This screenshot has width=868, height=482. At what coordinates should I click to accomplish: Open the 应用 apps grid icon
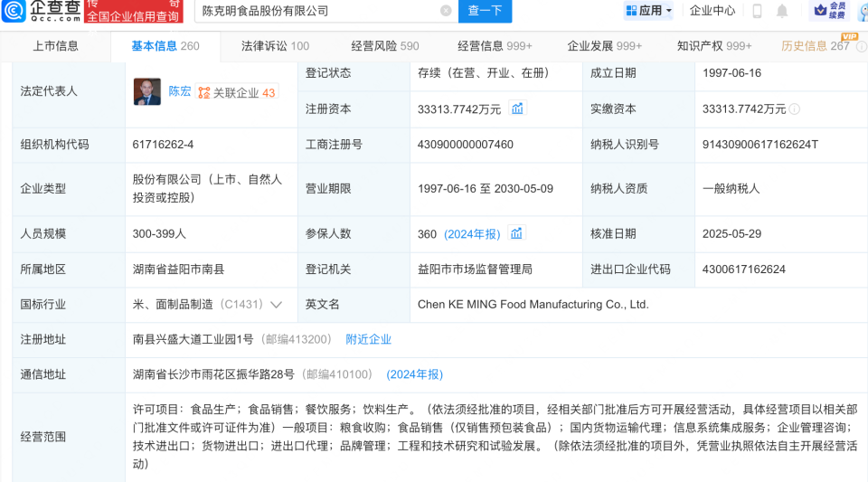(x=631, y=11)
